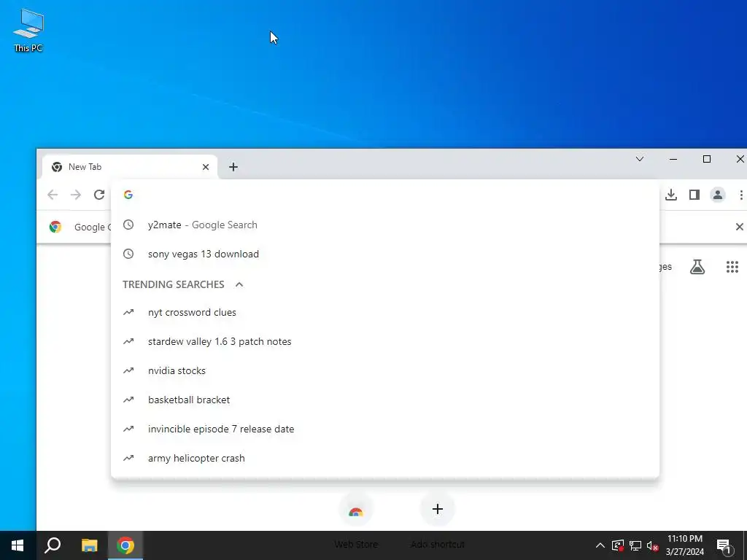Screen dimensions: 747x560
Task: Collapse the Trending Searches section
Action: (x=239, y=284)
